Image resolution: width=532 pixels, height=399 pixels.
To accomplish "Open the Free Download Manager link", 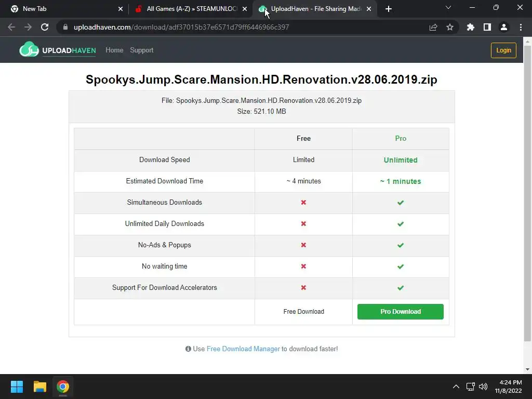I will 243,349.
